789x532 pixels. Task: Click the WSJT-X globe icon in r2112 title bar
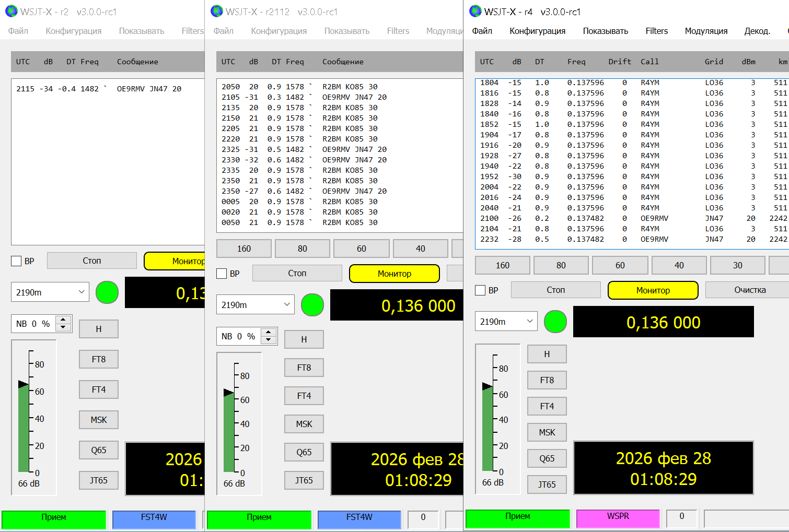pyautogui.click(x=217, y=11)
